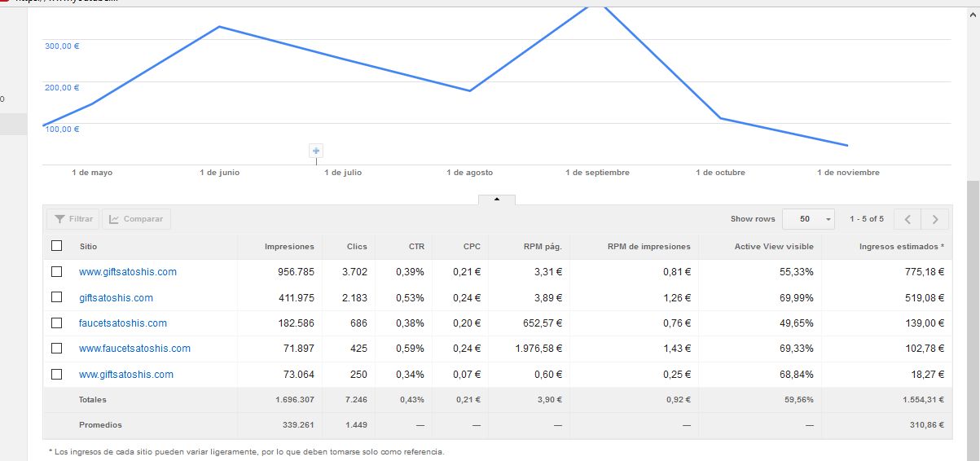Sort by the RPM pág. column header
Viewport: 980px width, 461px height.
(x=543, y=246)
